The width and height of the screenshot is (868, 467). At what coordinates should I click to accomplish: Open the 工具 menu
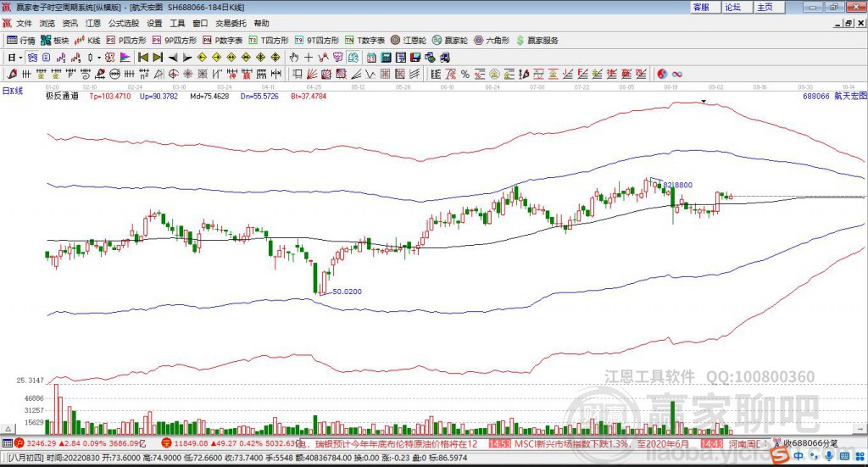coord(177,23)
